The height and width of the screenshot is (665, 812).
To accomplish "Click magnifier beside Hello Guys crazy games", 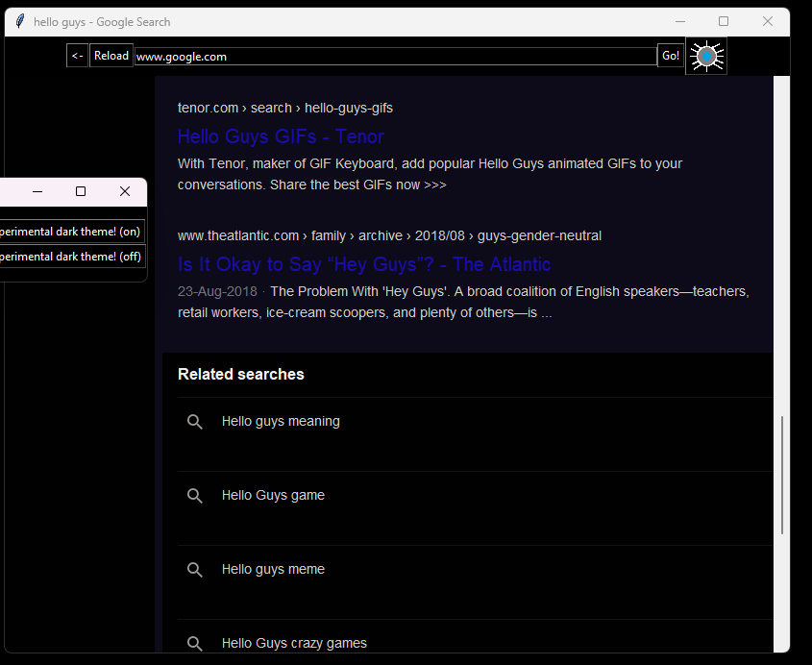I will (x=195, y=643).
